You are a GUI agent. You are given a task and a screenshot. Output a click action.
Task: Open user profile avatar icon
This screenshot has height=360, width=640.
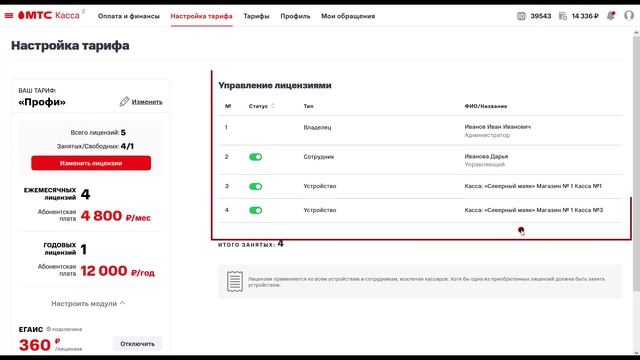[629, 16]
